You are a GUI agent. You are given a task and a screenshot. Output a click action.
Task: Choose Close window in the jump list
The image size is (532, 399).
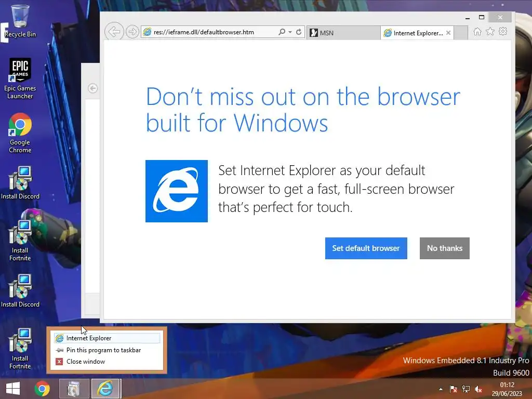107,362
